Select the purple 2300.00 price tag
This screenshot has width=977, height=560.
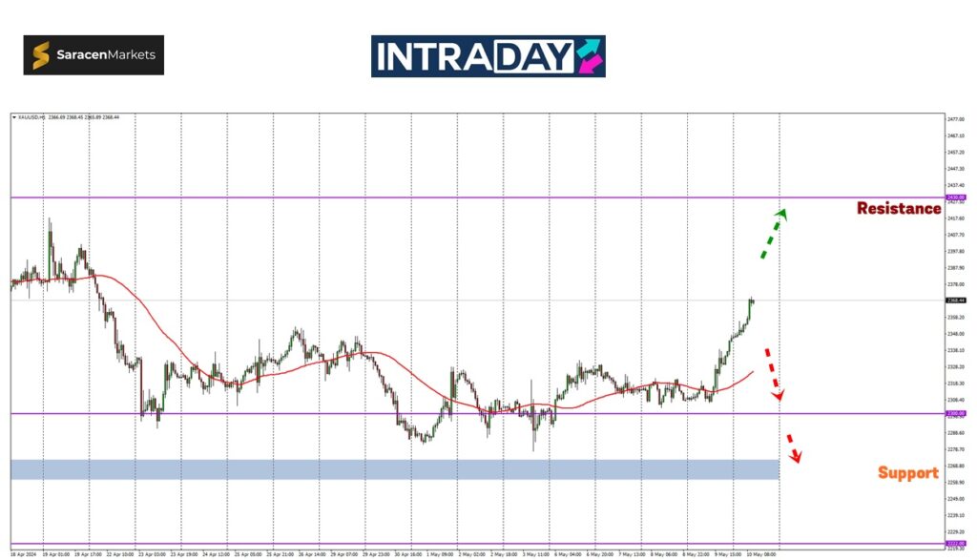(955, 413)
